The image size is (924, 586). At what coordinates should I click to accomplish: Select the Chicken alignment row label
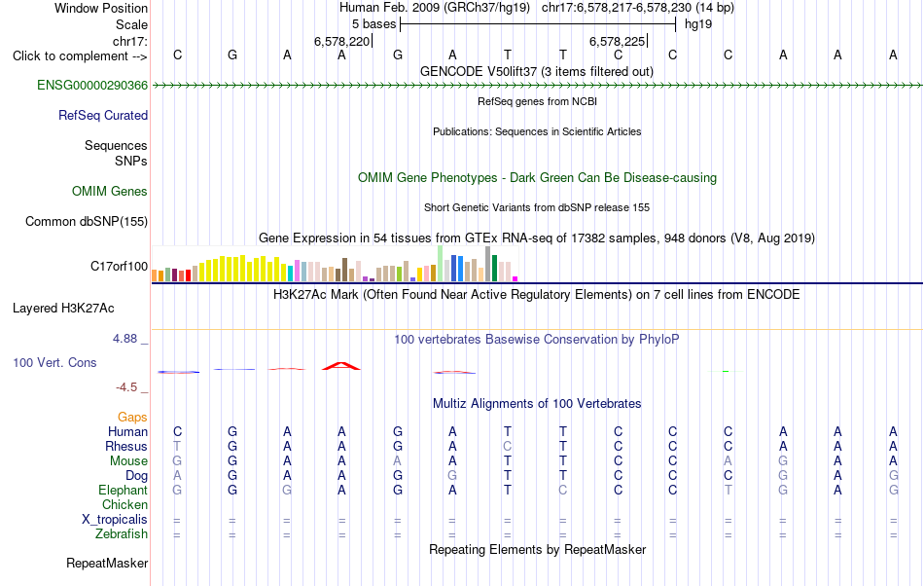[124, 504]
